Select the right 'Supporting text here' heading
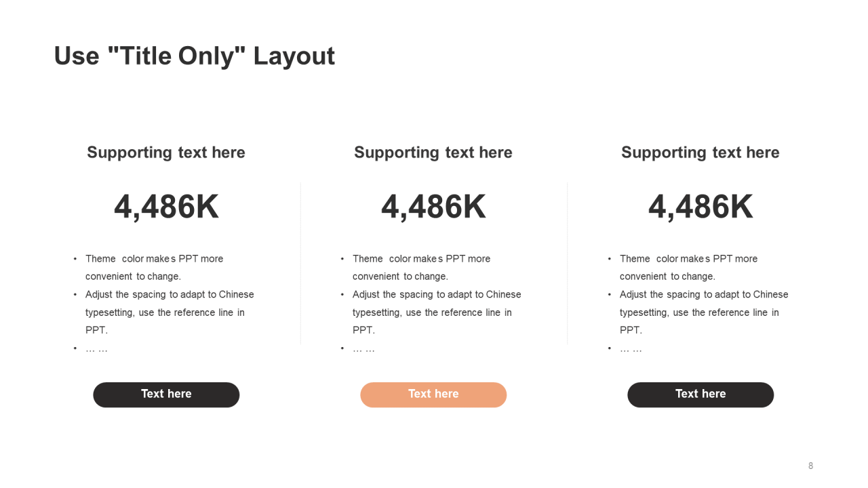The width and height of the screenshot is (868, 488). (701, 152)
